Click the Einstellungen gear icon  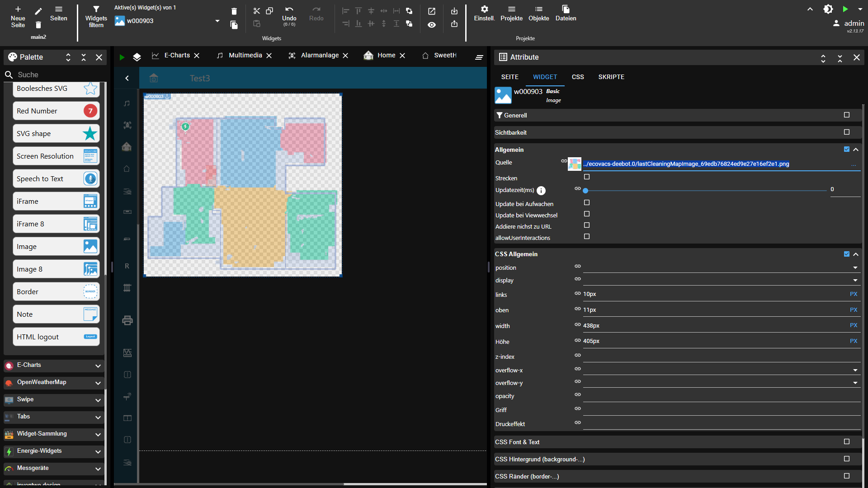tap(484, 9)
